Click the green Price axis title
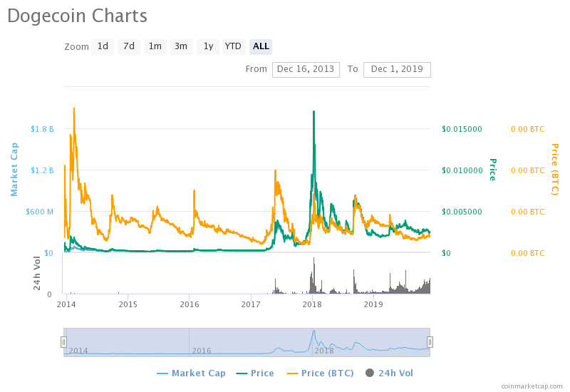This screenshot has height=392, width=570. tap(492, 170)
